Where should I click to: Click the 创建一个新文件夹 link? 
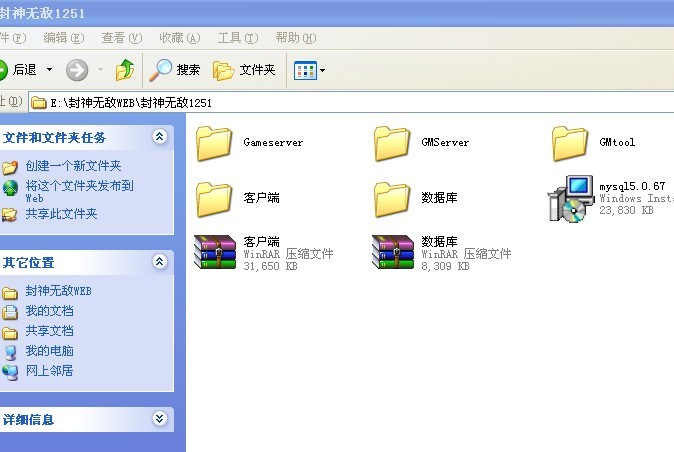(73, 166)
